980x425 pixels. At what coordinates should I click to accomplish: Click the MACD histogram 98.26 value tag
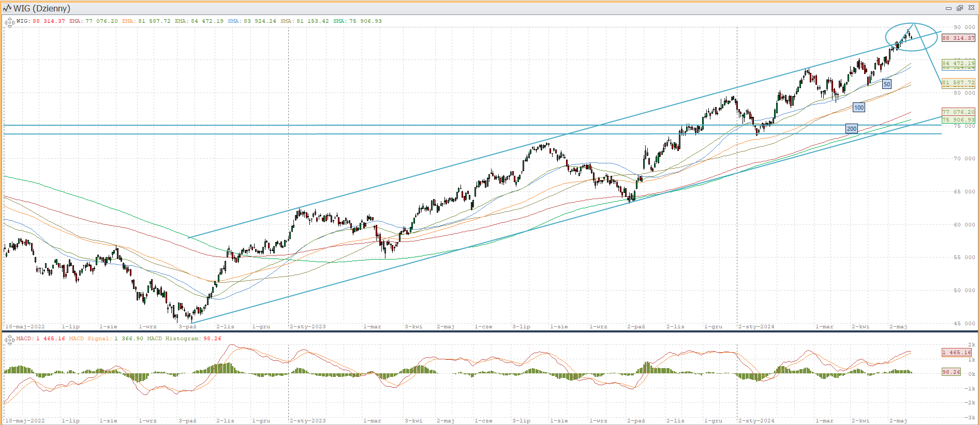[x=951, y=372]
